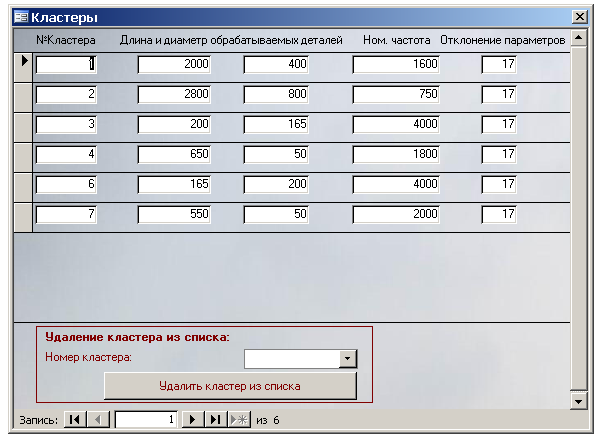The image size is (600, 442).
Task: Select record row of cluster 1
Action: (x=23, y=67)
